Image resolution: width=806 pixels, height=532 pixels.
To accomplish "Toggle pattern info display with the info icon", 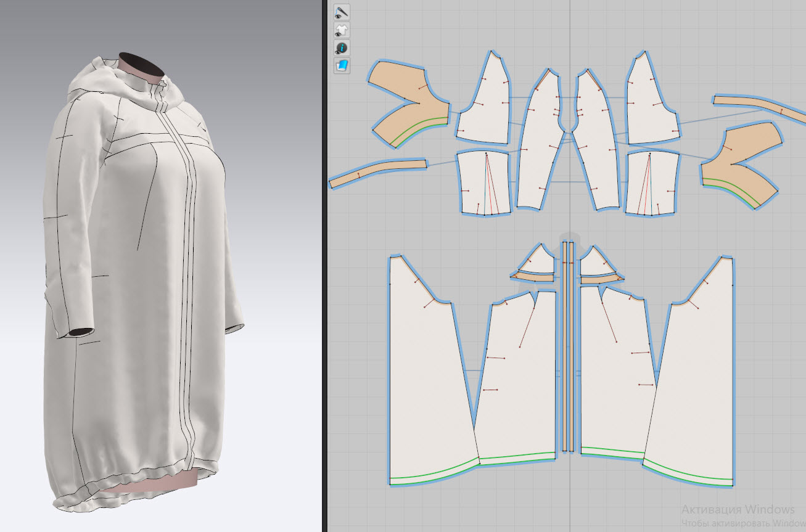I will [x=342, y=47].
